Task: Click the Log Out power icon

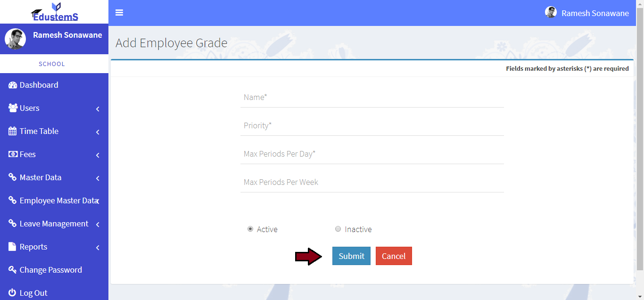Action: point(13,293)
